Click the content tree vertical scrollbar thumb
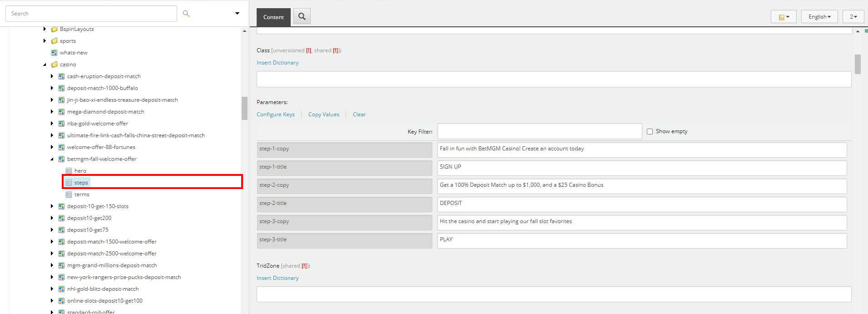 click(x=244, y=108)
